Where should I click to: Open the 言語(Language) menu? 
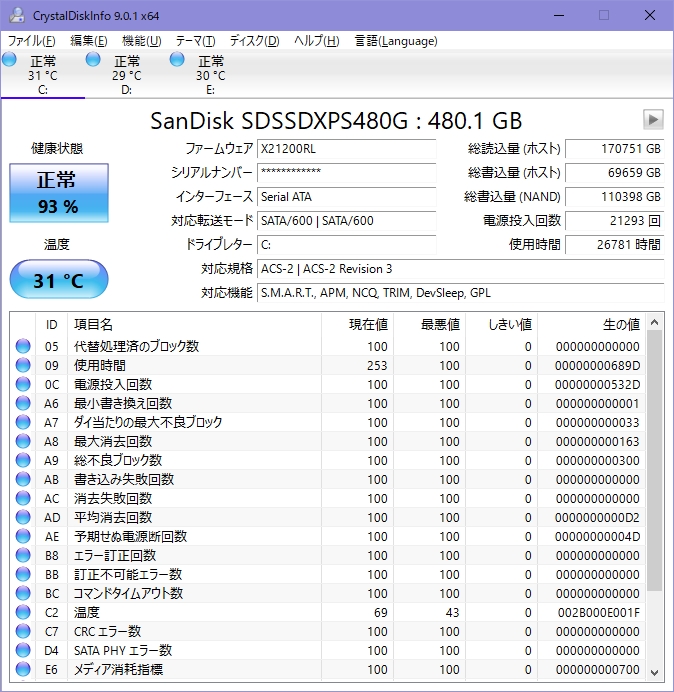click(396, 41)
